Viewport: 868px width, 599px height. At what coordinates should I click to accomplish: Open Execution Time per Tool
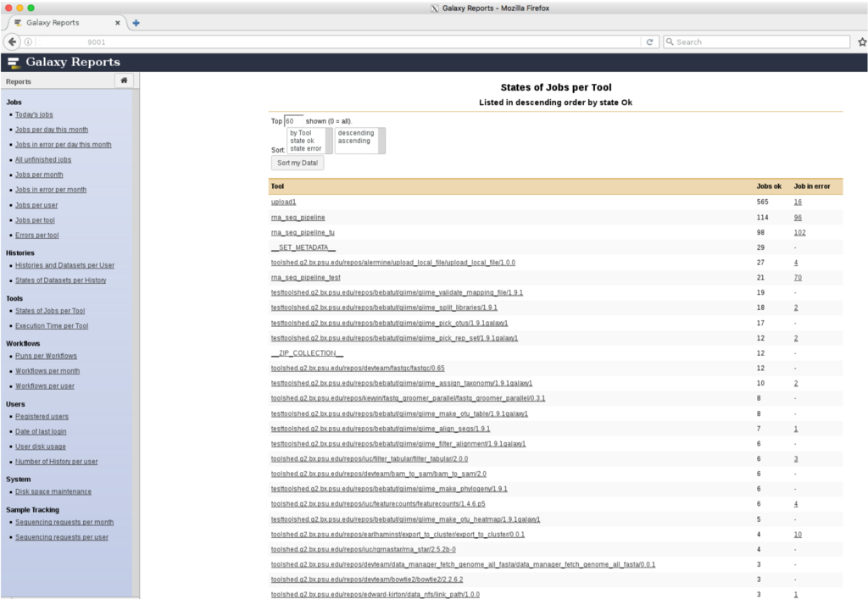pyautogui.click(x=52, y=326)
